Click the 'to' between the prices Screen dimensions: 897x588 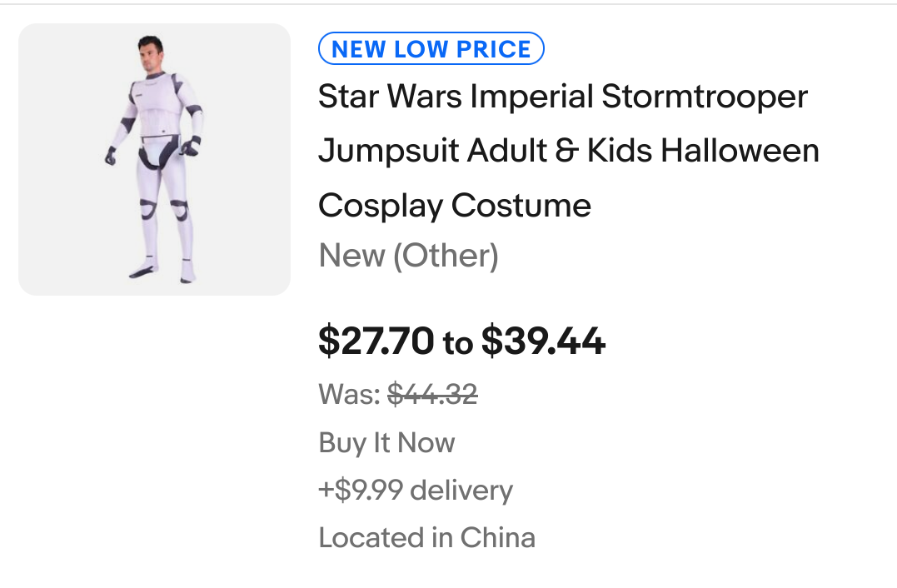[457, 343]
